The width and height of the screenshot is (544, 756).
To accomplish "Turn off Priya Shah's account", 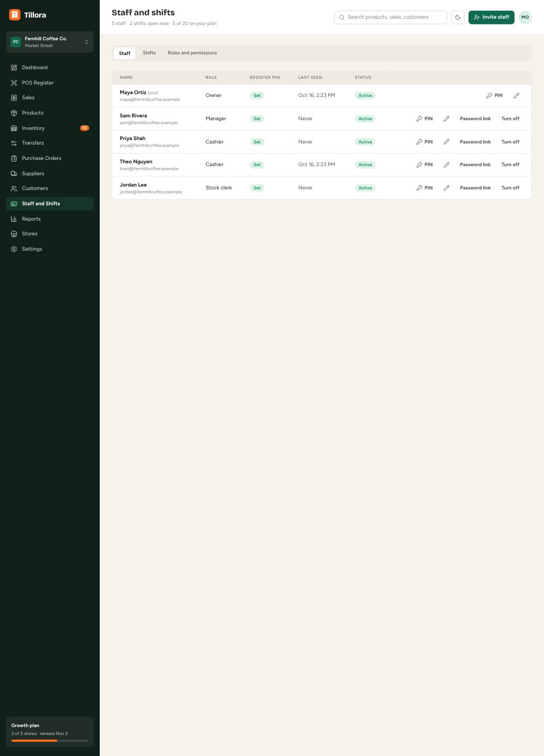I will (510, 142).
